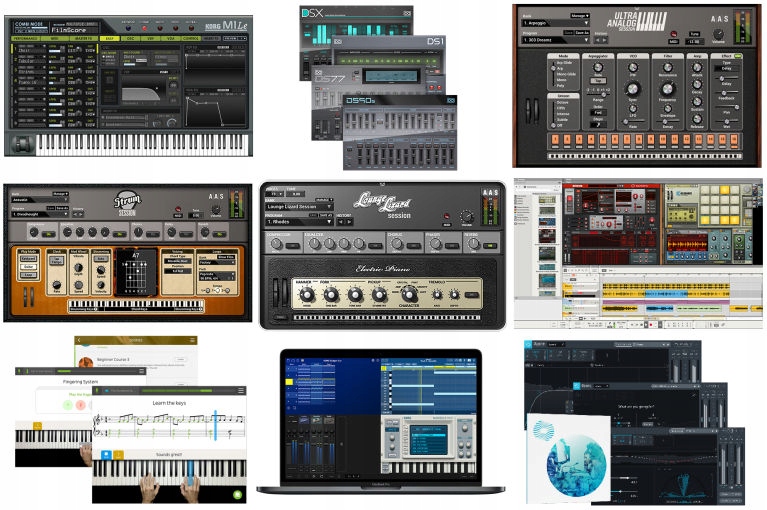Select step 16 pad in Ultra Analog sequencer
The height and width of the screenshot is (510, 767).
tap(734, 139)
